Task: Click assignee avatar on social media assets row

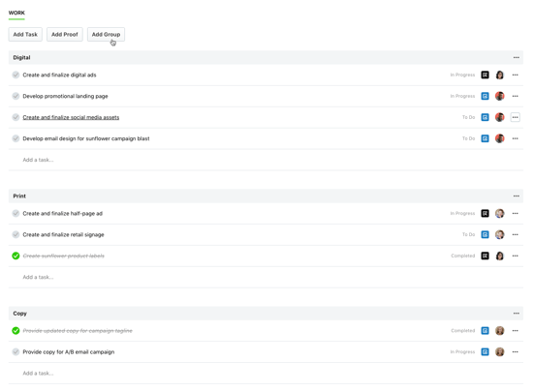Action: pos(500,117)
